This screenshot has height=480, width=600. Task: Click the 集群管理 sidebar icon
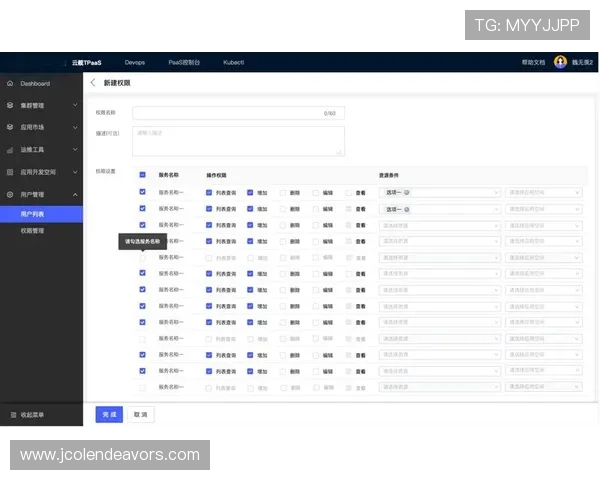click(x=10, y=105)
